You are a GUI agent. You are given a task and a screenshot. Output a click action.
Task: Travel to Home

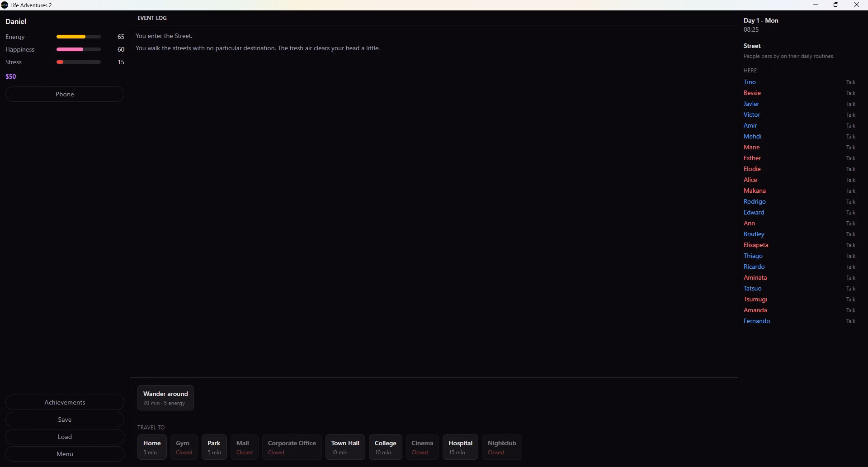pyautogui.click(x=152, y=447)
